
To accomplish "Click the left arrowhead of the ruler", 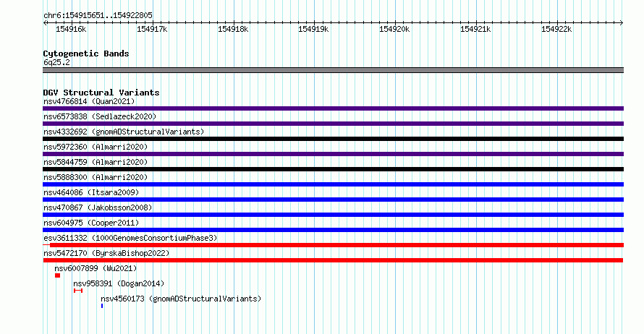I will 45,23.
